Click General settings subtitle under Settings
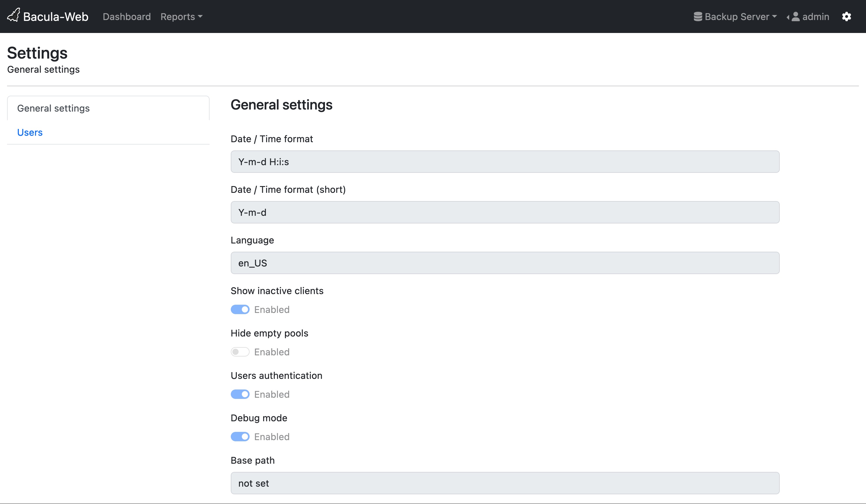The image size is (866, 504). pyautogui.click(x=43, y=69)
